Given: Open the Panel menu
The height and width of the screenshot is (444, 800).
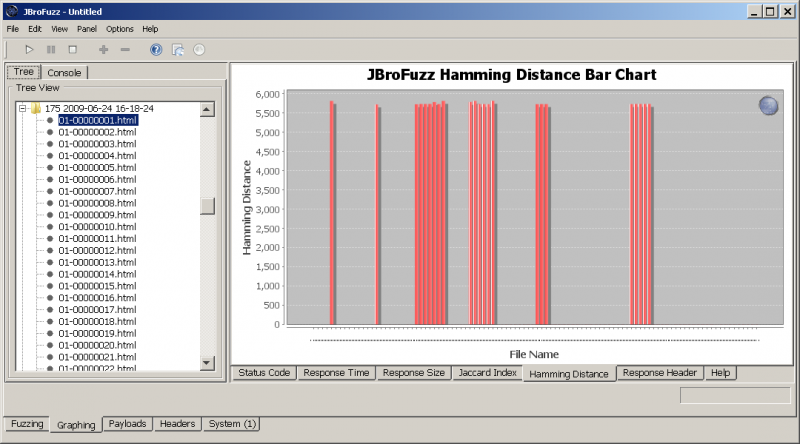Looking at the screenshot, I should click(x=86, y=29).
